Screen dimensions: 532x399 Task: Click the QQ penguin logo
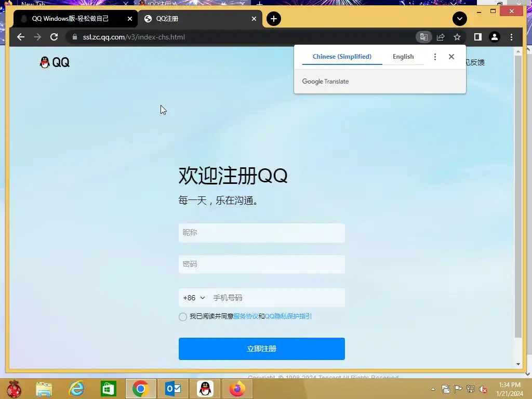pos(55,62)
